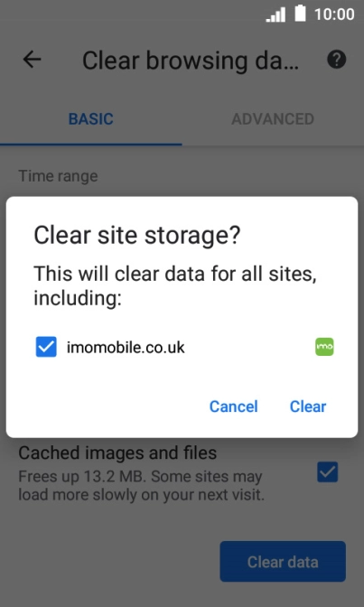Select the imomobile.co.uk site label
Viewport: 364px width, 607px height.
[x=126, y=347]
